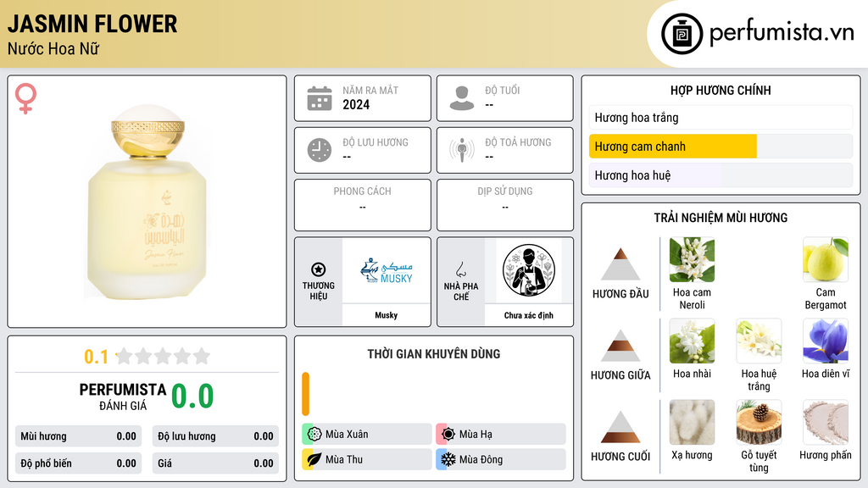
Task: Click the Mùa Đông season chip
Action: pos(501,459)
